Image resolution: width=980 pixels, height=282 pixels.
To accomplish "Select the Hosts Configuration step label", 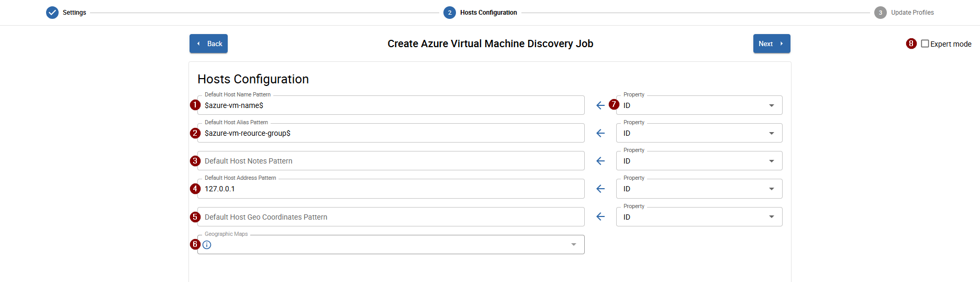I will [488, 13].
